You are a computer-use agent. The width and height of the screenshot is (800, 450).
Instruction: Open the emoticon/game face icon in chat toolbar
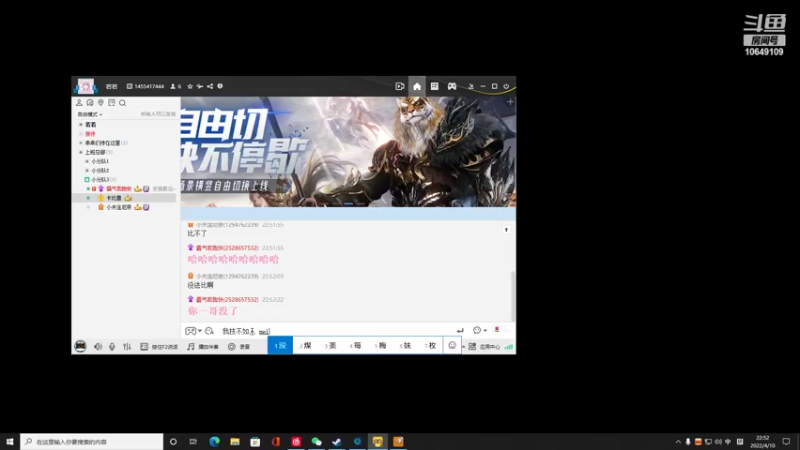[190, 331]
